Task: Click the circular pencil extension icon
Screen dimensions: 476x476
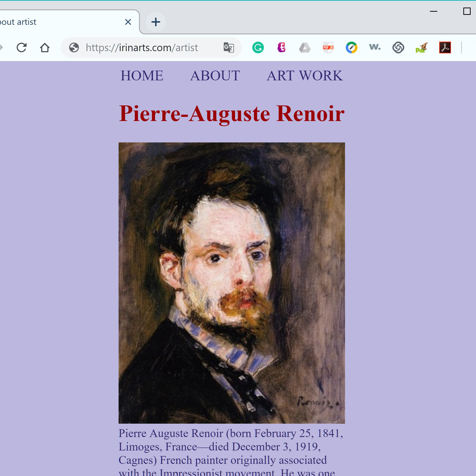Action: (352, 47)
